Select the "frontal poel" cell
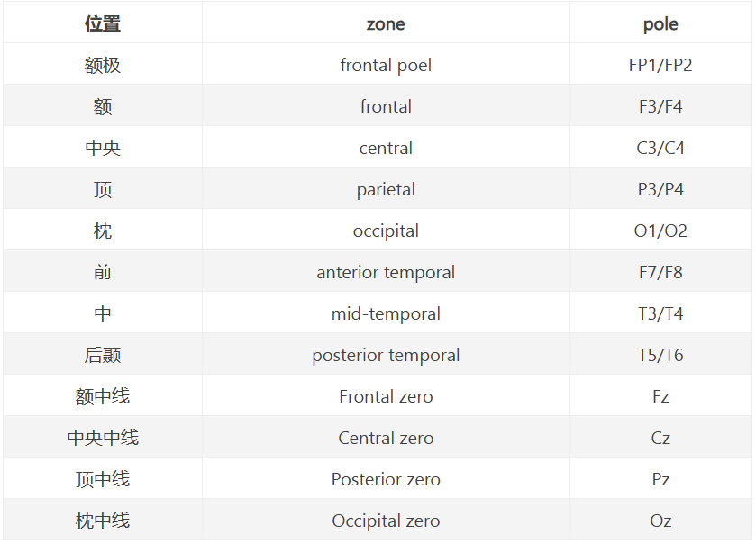This screenshot has width=756, height=544. (x=386, y=65)
